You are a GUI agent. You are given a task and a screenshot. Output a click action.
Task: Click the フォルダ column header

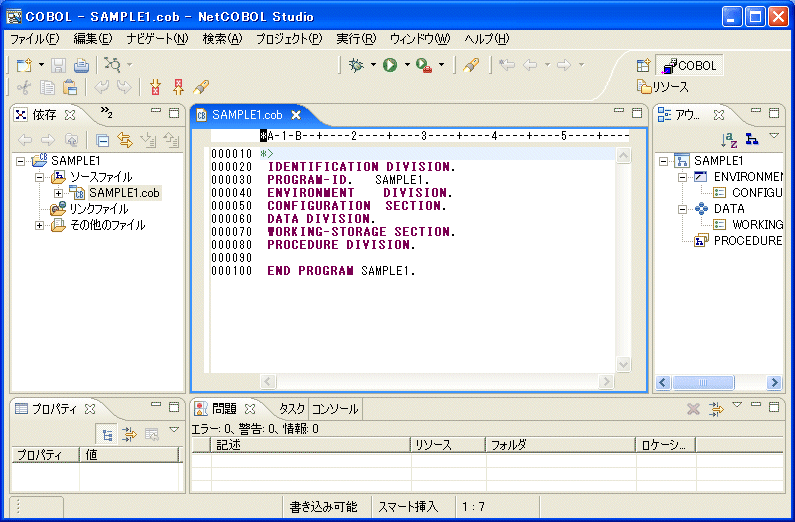tap(561, 445)
